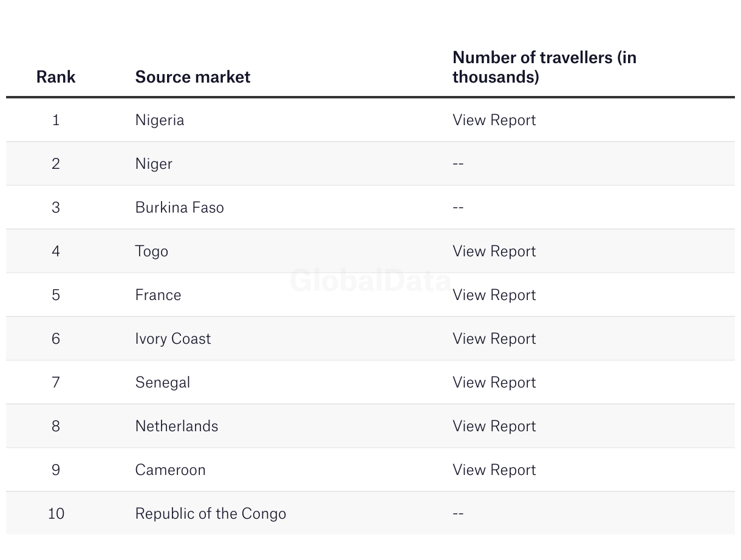The height and width of the screenshot is (560, 741).
Task: Open View Report link for Togo
Action: pyautogui.click(x=494, y=251)
